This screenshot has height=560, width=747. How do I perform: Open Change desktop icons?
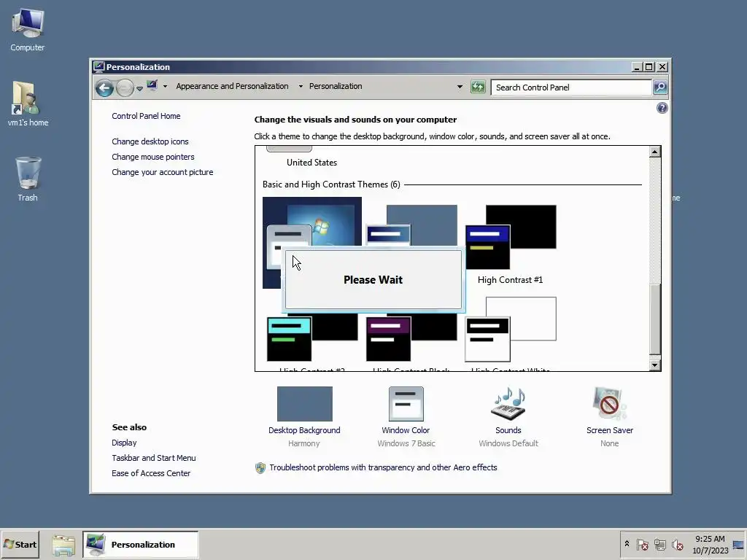(x=150, y=141)
